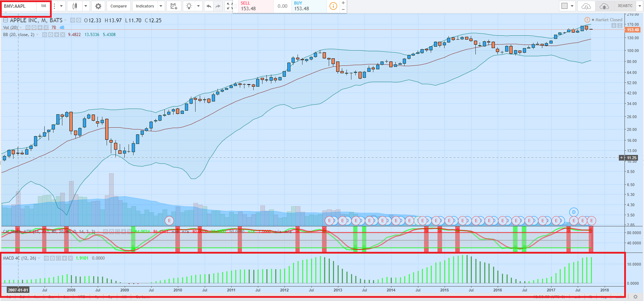Expand the APPLE INC, M, BATS title menu
Viewport: 644px width, 301px height.
click(x=65, y=20)
